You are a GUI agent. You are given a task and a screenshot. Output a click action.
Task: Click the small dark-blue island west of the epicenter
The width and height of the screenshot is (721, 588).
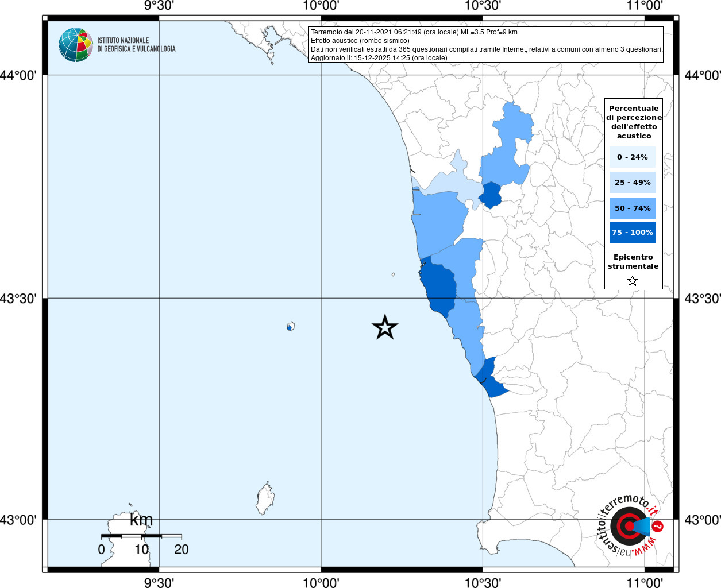point(289,328)
